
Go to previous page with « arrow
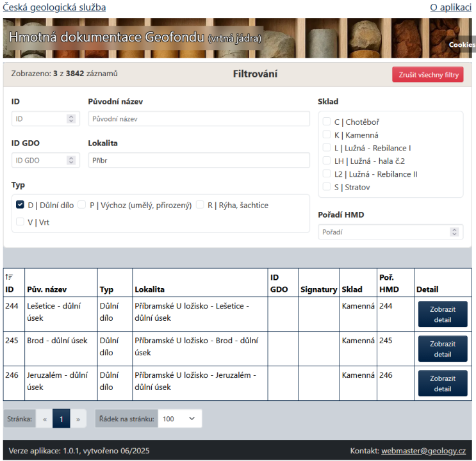[x=45, y=419]
